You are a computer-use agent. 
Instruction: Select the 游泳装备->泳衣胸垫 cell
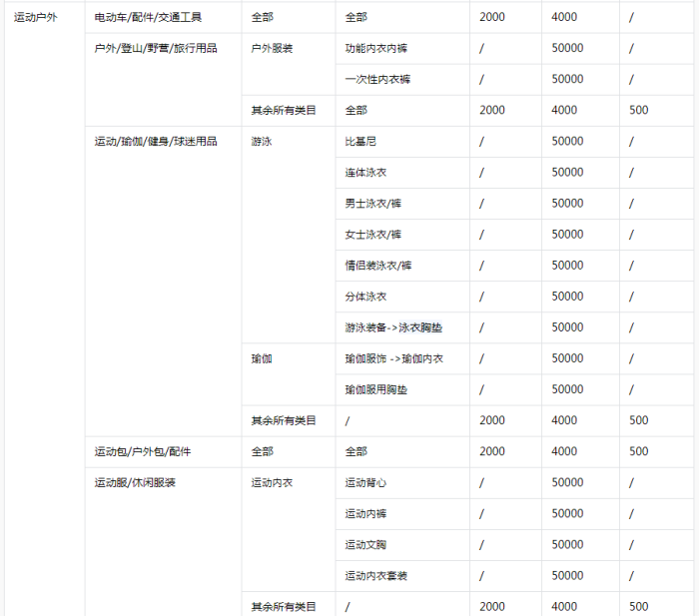tap(393, 326)
